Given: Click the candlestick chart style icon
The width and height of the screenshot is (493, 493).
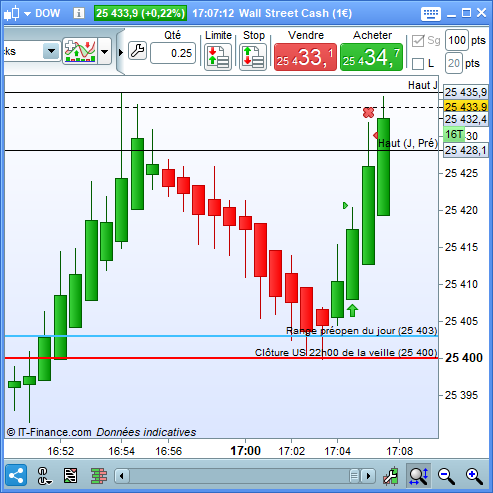Looking at the screenshot, I should click(11, 14).
